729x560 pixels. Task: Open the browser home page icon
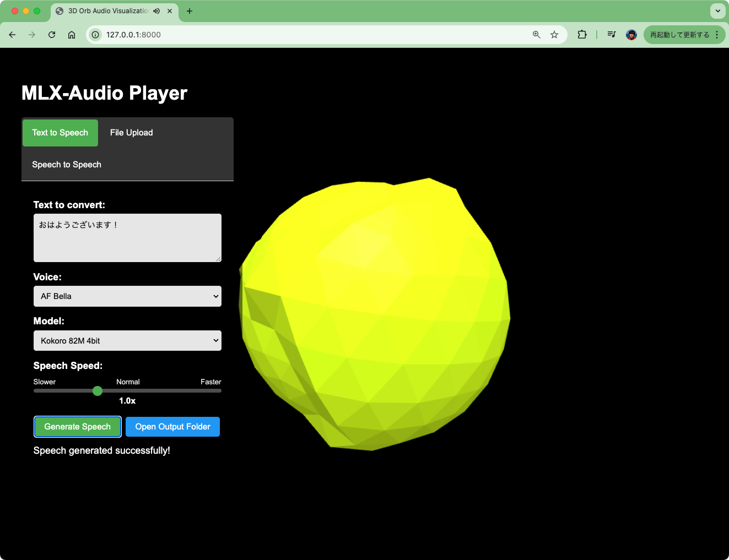click(x=72, y=35)
